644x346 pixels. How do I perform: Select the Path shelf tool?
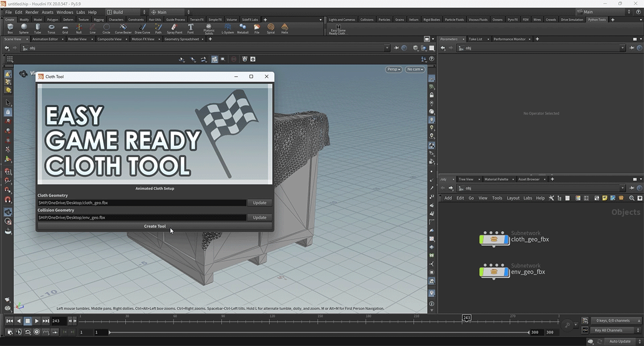158,28
